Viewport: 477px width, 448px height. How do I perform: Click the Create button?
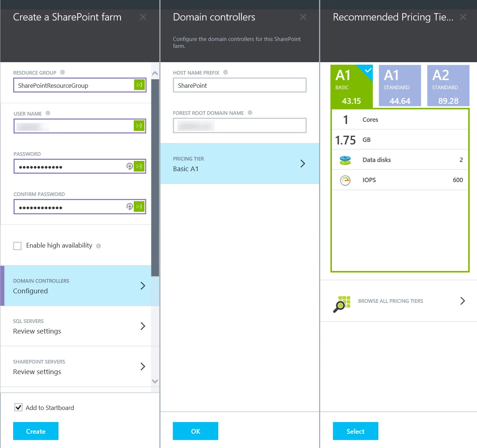pos(35,431)
